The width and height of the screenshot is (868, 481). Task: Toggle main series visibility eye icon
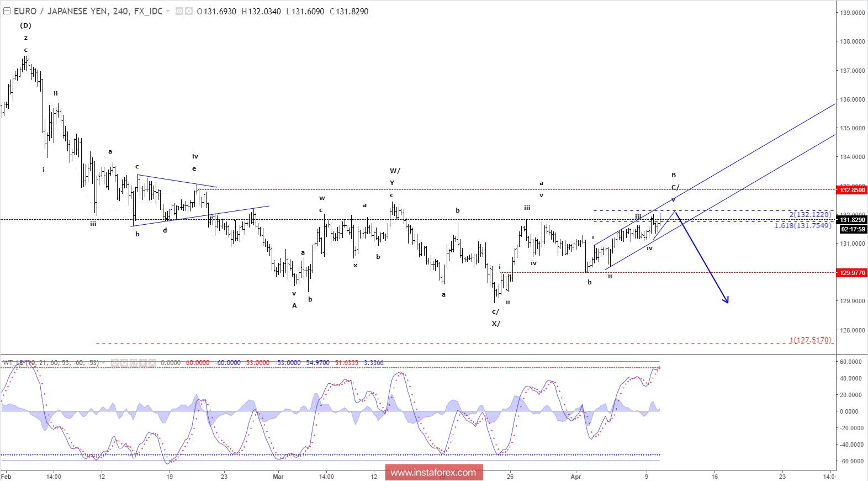[179, 11]
